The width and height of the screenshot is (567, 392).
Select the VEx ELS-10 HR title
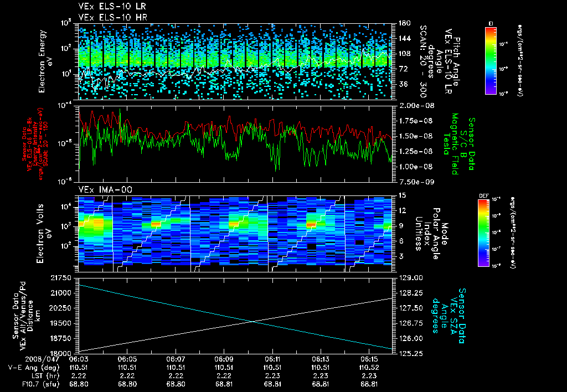pyautogui.click(x=113, y=17)
